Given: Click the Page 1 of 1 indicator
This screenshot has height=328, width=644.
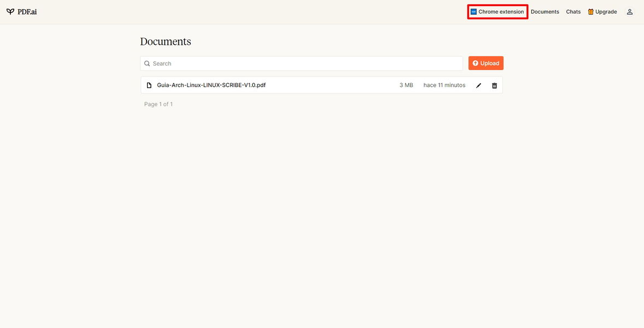Looking at the screenshot, I should click(x=159, y=104).
